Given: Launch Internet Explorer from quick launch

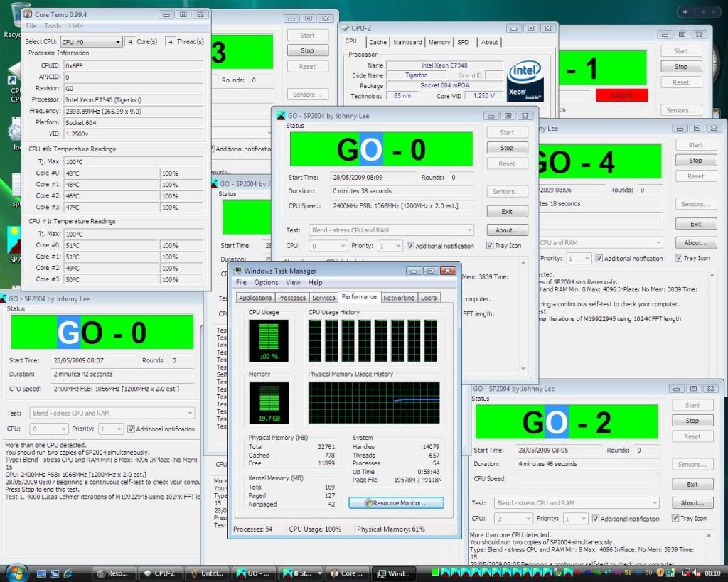Looking at the screenshot, I should pyautogui.click(x=68, y=573).
